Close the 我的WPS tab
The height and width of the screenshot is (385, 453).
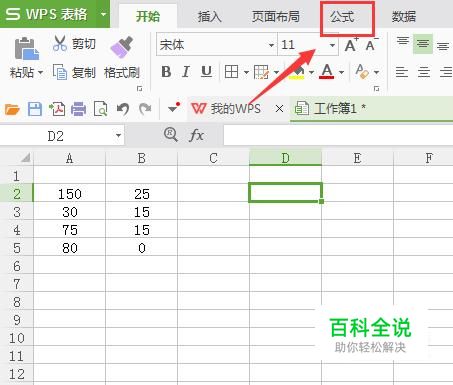pyautogui.click(x=279, y=109)
